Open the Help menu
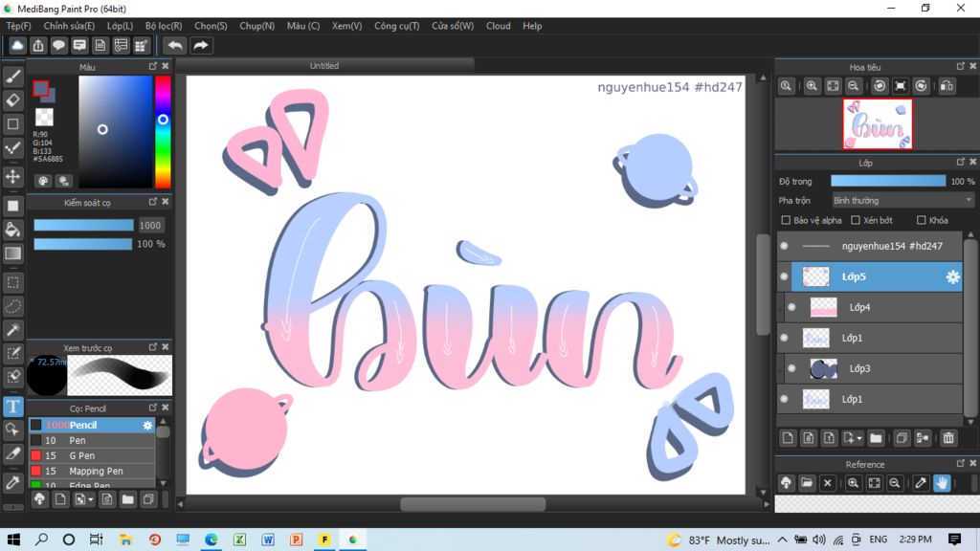 [532, 26]
